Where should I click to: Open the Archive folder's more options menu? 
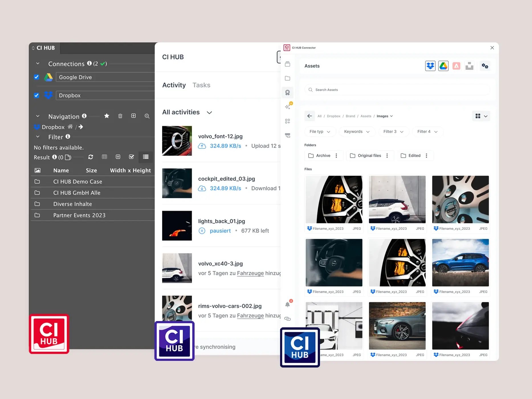(x=337, y=156)
